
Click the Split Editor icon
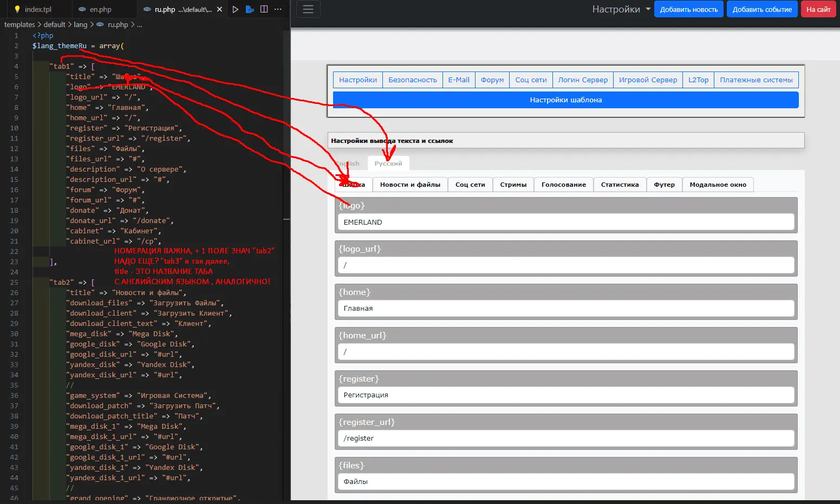264,9
